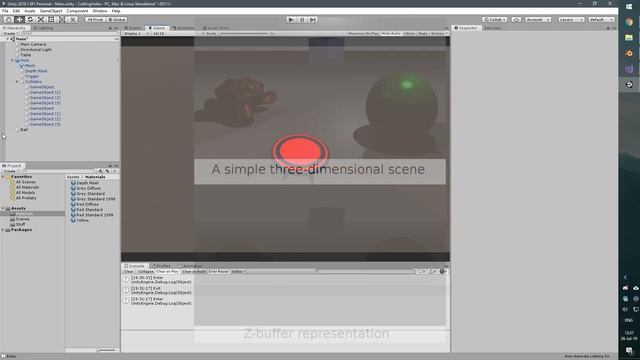Viewport: 640px width, 360px height.
Task: Select the custom editor tools icon
Action: (x=72, y=19)
